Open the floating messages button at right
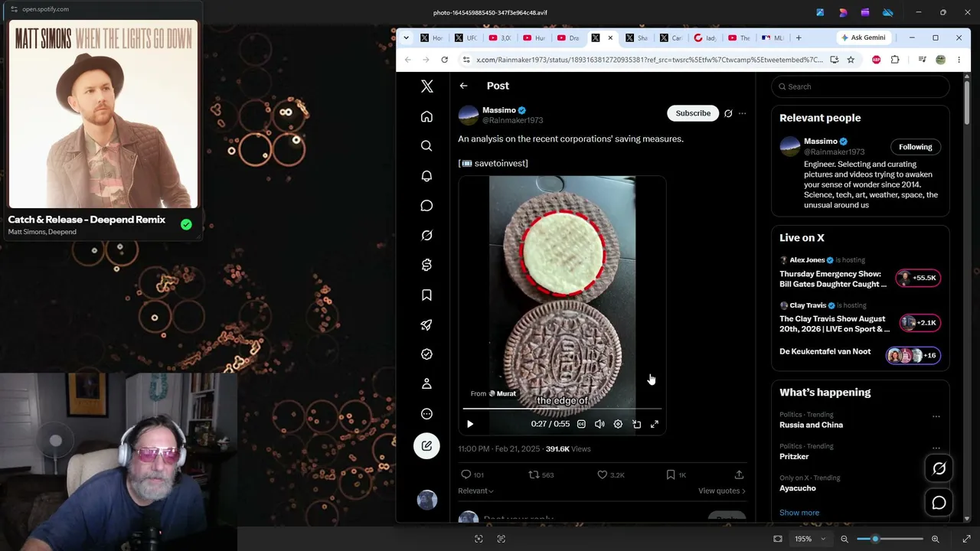 point(939,503)
